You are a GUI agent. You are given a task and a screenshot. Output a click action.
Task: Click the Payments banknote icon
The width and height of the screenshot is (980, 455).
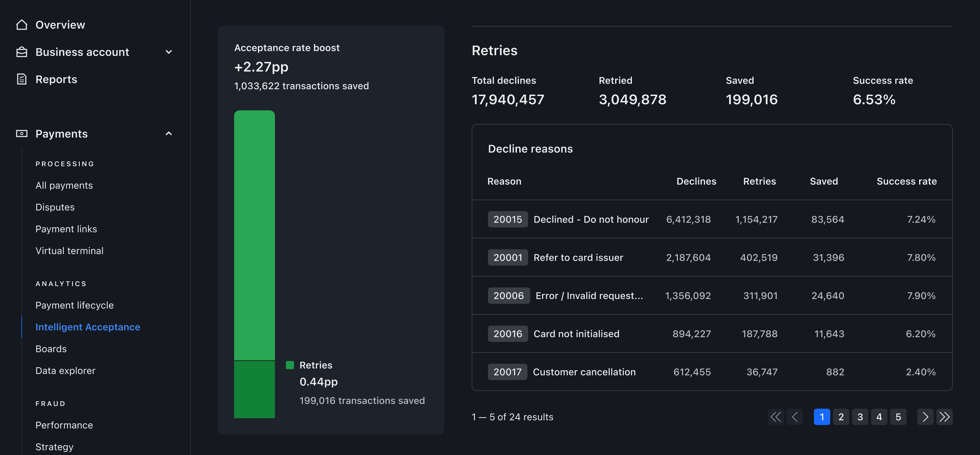[22, 134]
